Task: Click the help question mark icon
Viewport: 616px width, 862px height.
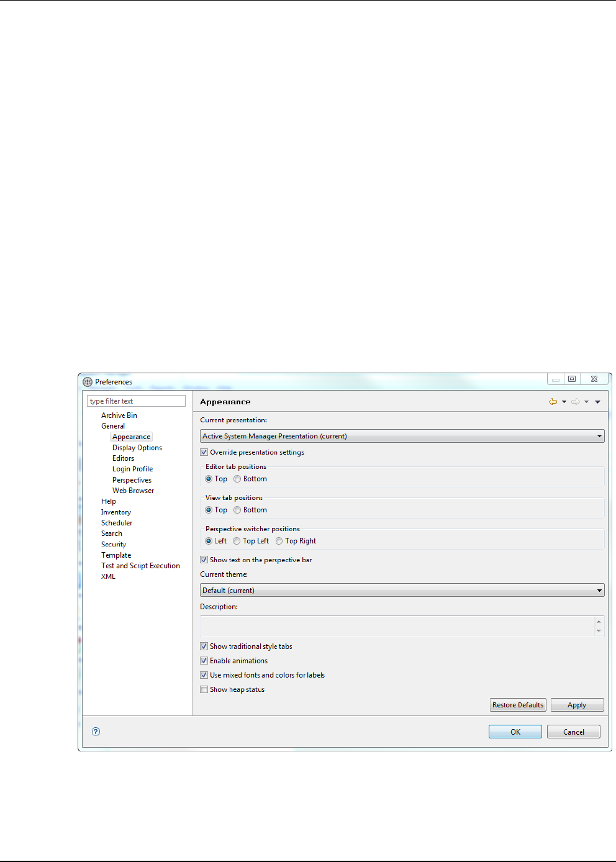Action: point(96,732)
